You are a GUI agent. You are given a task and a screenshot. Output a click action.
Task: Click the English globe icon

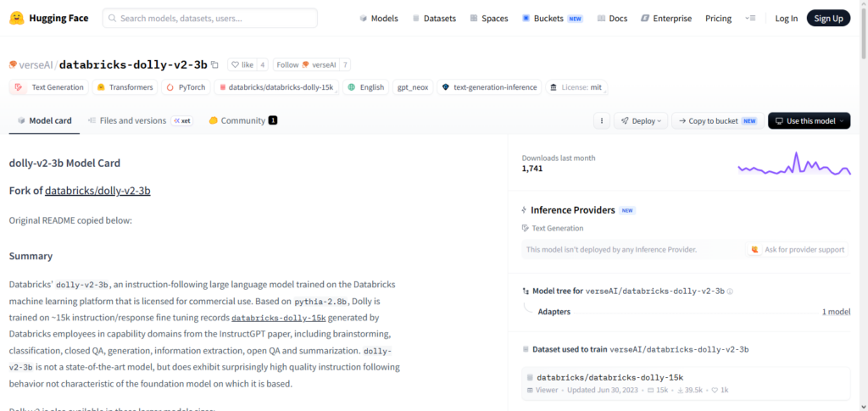click(x=352, y=87)
